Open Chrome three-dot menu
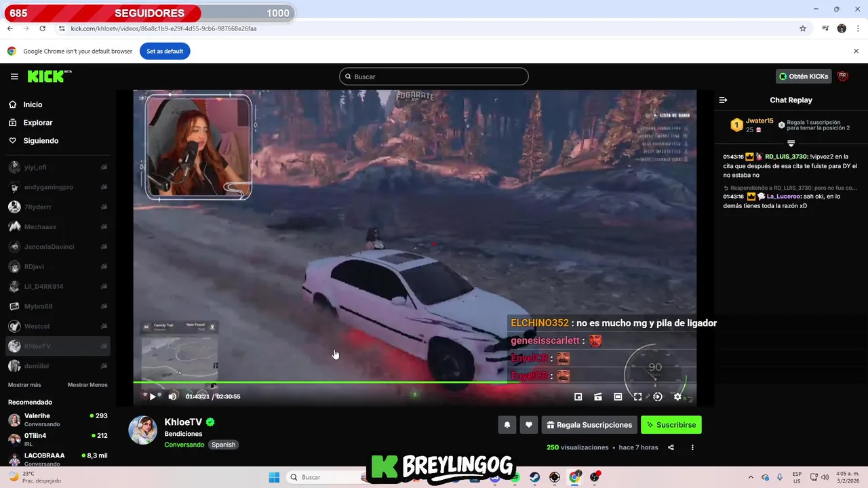The height and width of the screenshot is (488, 868). coord(859,28)
